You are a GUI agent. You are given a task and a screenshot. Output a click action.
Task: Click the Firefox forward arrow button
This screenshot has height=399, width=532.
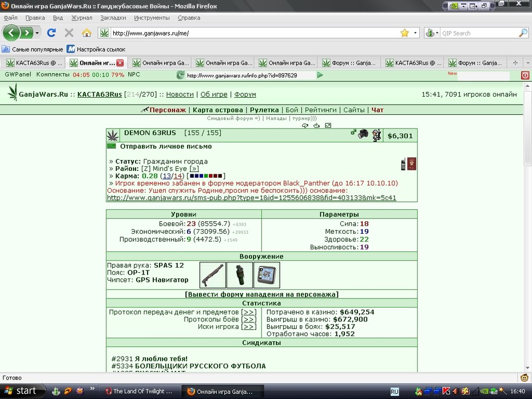(26, 33)
